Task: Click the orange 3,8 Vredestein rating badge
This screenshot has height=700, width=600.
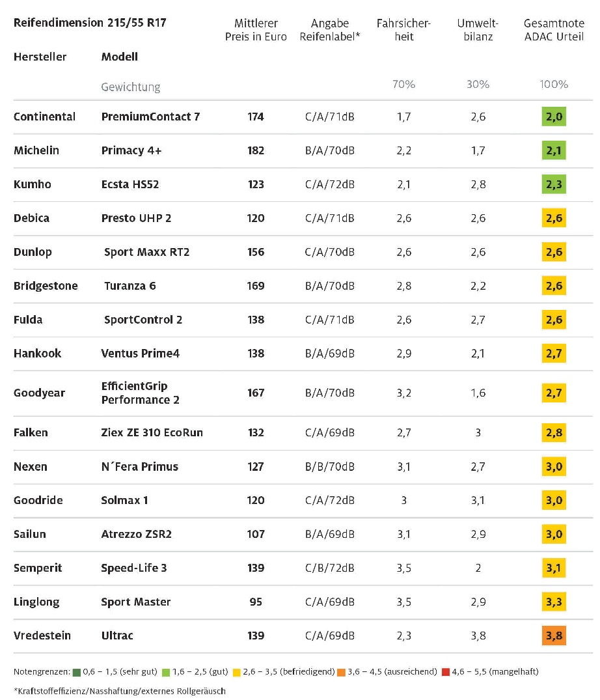Action: pyautogui.click(x=554, y=636)
